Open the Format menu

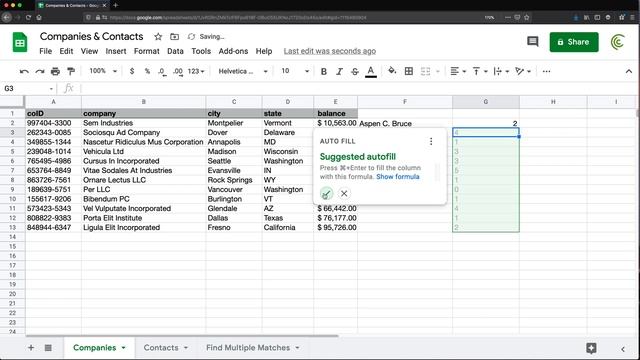tap(147, 51)
